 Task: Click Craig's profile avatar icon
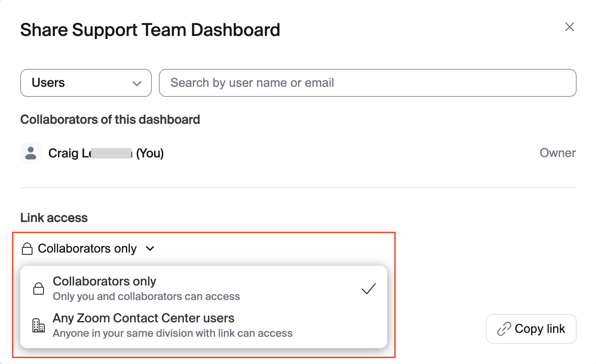(x=31, y=153)
